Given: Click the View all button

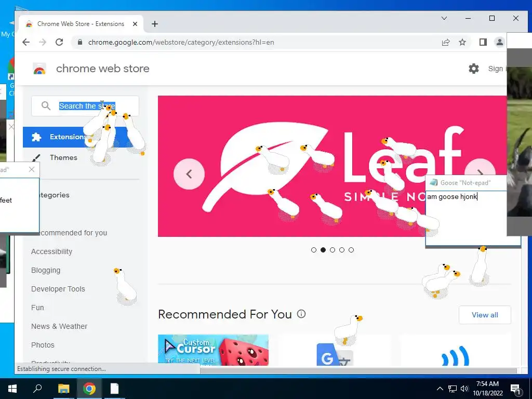Looking at the screenshot, I should [485, 315].
